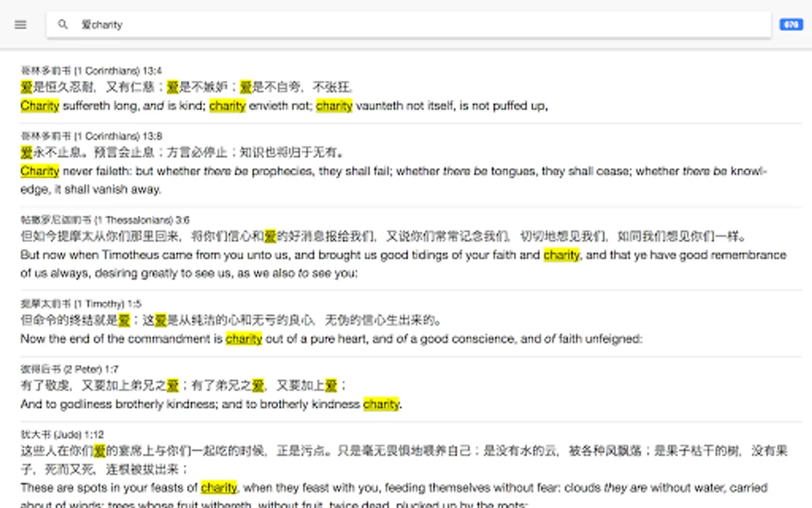The height and width of the screenshot is (508, 812).
Task: Open the hamburger menu
Action: point(20,25)
